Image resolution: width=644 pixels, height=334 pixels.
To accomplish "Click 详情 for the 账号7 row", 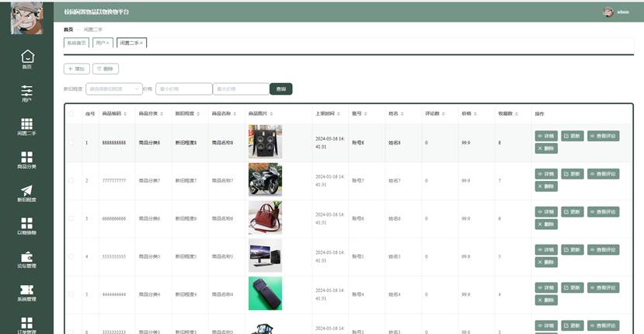I will click(x=546, y=174).
